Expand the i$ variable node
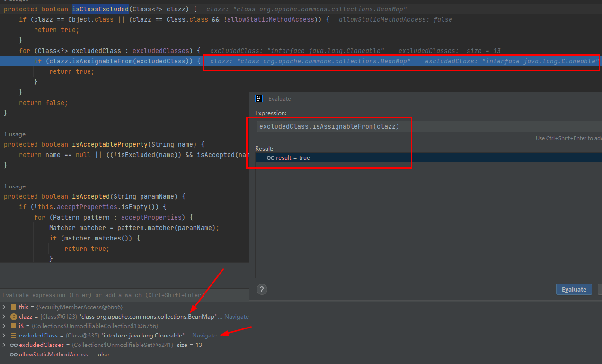Viewport: 602px width, 364px height. 4,326
